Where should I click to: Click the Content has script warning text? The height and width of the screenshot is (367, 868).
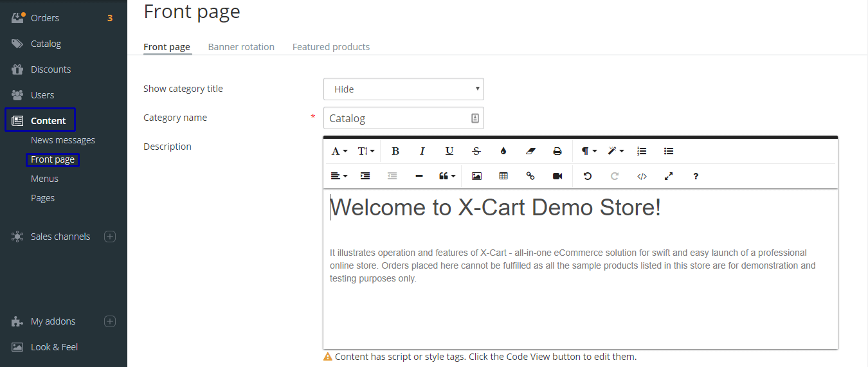(x=486, y=357)
